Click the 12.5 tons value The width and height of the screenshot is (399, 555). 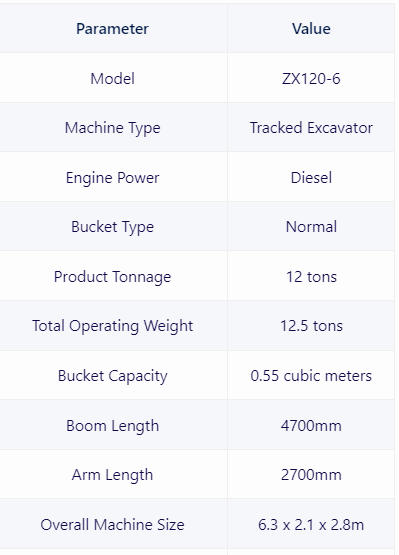(x=311, y=326)
